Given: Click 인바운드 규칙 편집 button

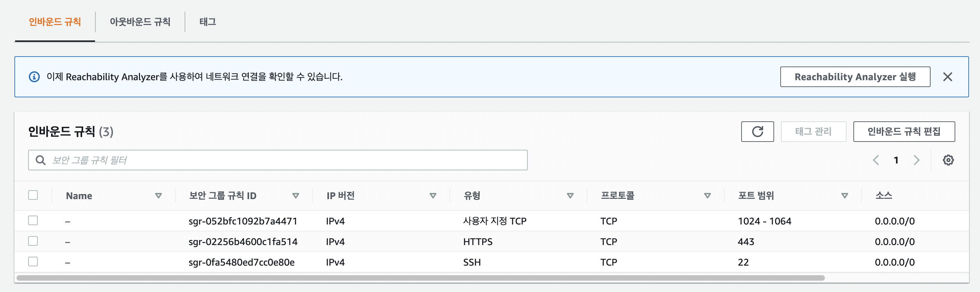Looking at the screenshot, I should point(904,132).
